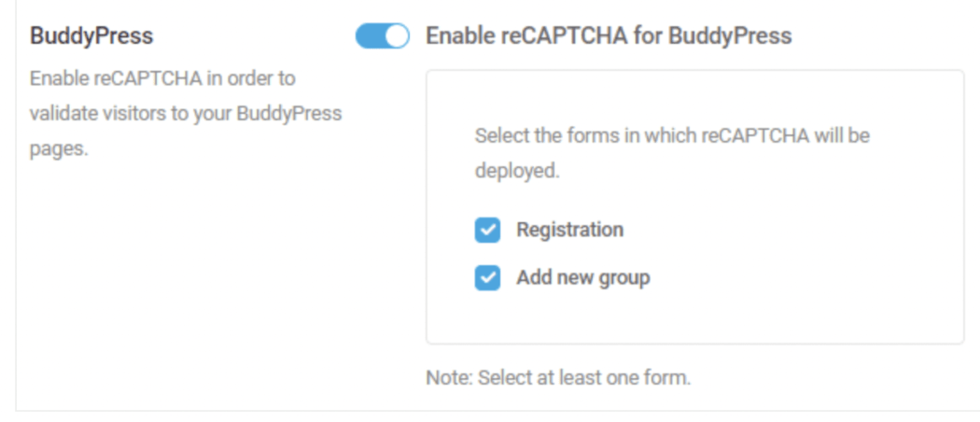Click the Add new group label text

pos(582,278)
